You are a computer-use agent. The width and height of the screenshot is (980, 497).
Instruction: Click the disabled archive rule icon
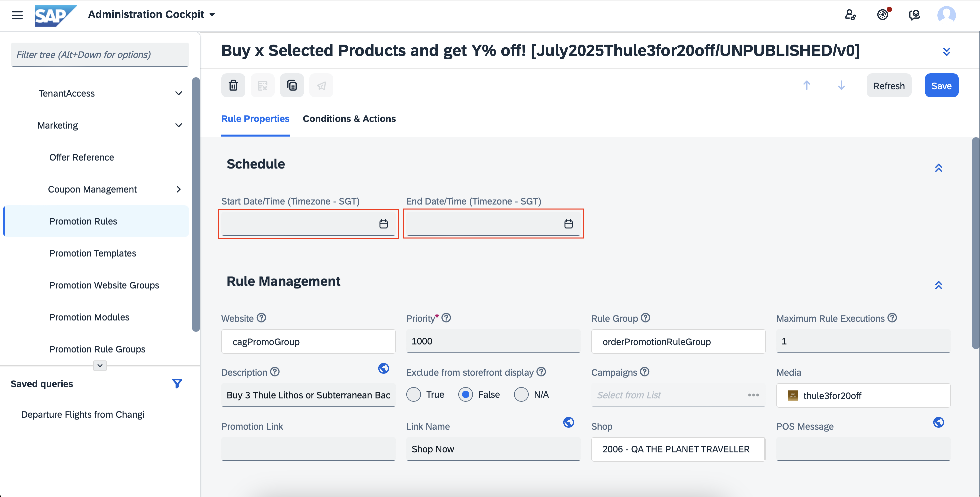tap(263, 85)
